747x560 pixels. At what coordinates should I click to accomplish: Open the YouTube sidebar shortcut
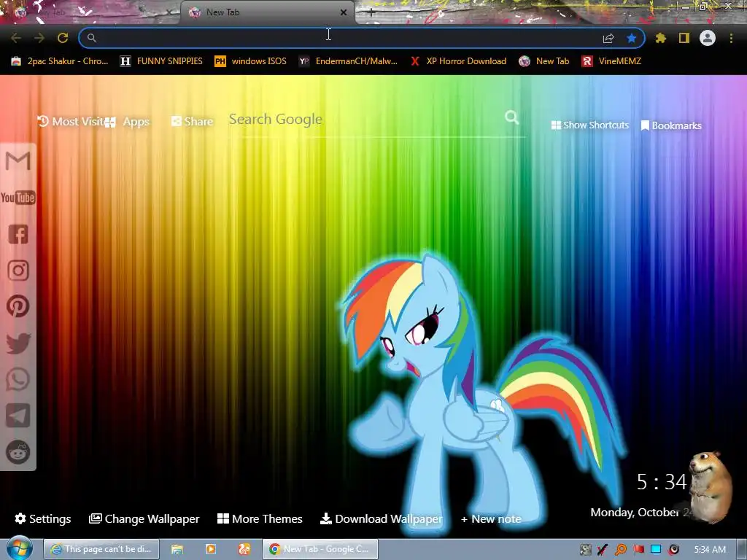pos(18,198)
